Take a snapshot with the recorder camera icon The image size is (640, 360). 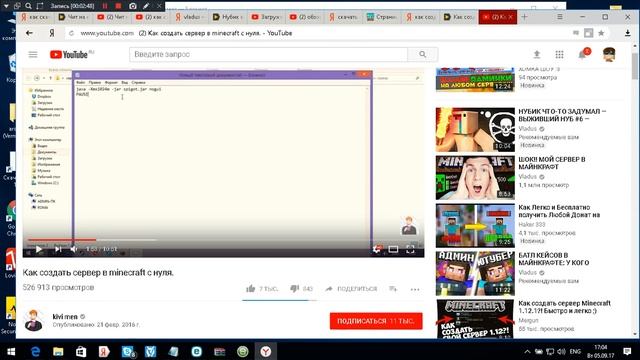133,6
